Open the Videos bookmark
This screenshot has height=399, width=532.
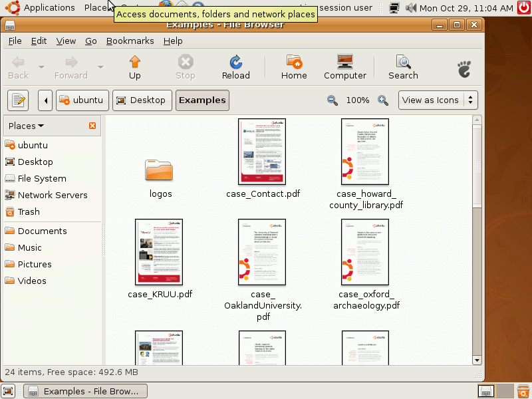25,281
